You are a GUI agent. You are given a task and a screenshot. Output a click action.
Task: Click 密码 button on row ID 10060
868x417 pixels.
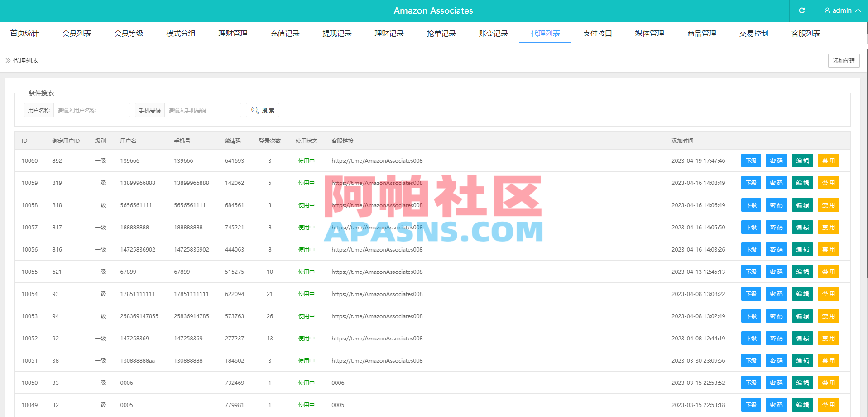pos(776,160)
